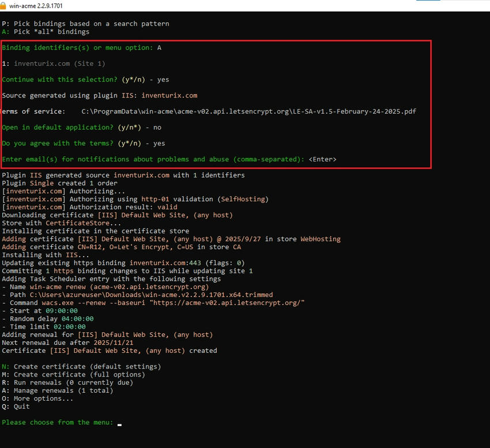This screenshot has width=490, height=448.
Task: Click 'Authorizing using http-01 validation (SelfHosting)' line
Action: click(135, 199)
